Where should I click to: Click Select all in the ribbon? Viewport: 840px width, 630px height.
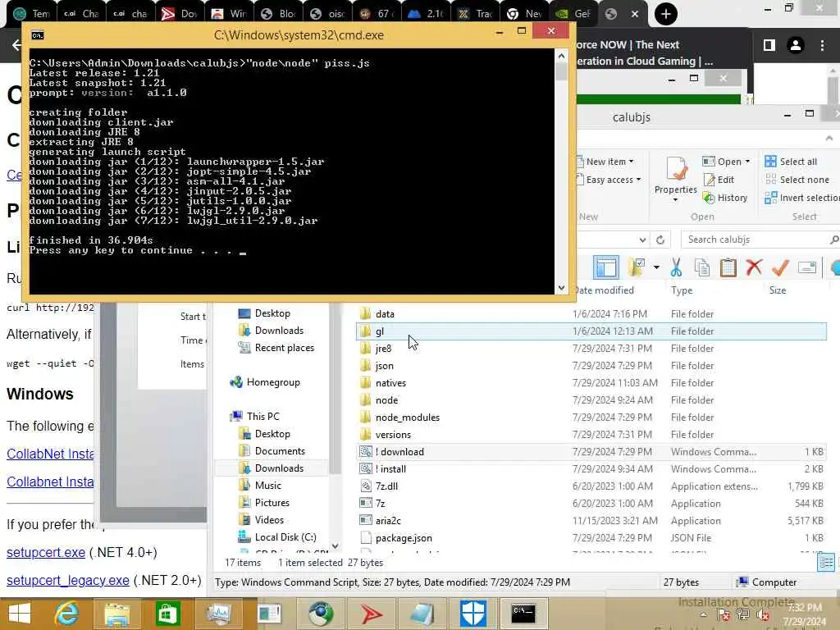(x=791, y=162)
